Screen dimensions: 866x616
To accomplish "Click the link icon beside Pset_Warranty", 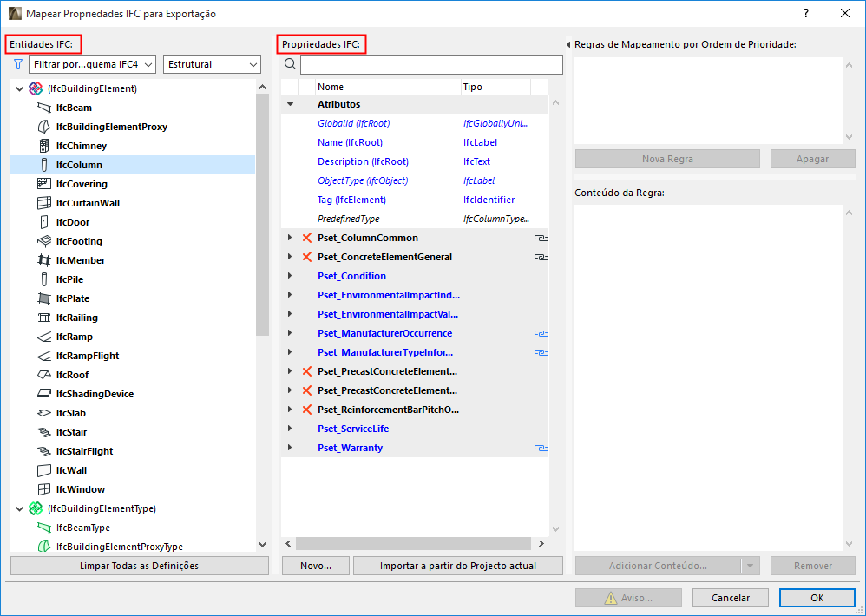I will pos(541,448).
